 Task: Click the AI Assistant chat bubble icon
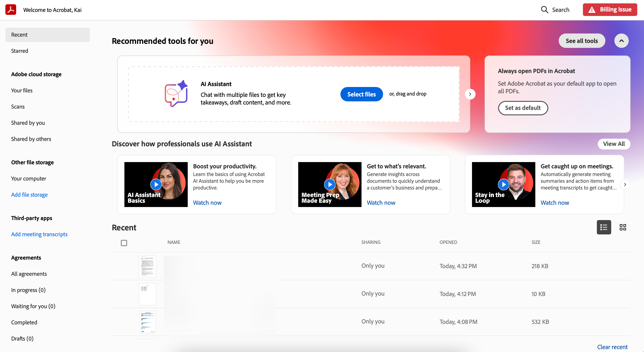tap(176, 94)
